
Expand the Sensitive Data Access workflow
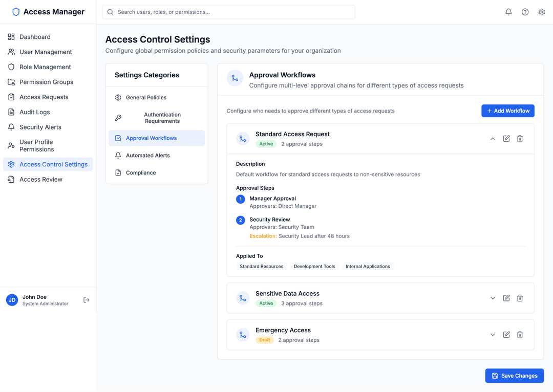tap(493, 298)
